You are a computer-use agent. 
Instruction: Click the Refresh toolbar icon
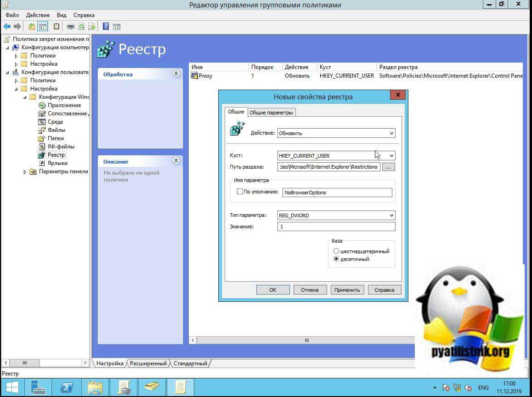point(81,26)
